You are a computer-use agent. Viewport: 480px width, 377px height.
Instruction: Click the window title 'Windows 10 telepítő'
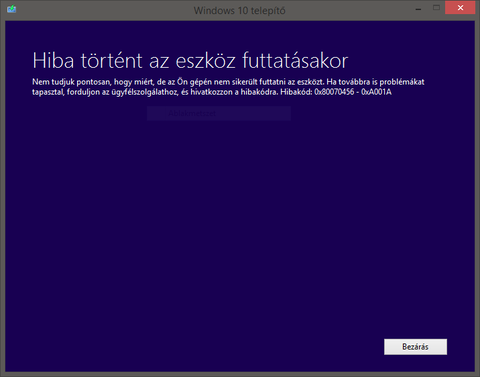[239, 11]
